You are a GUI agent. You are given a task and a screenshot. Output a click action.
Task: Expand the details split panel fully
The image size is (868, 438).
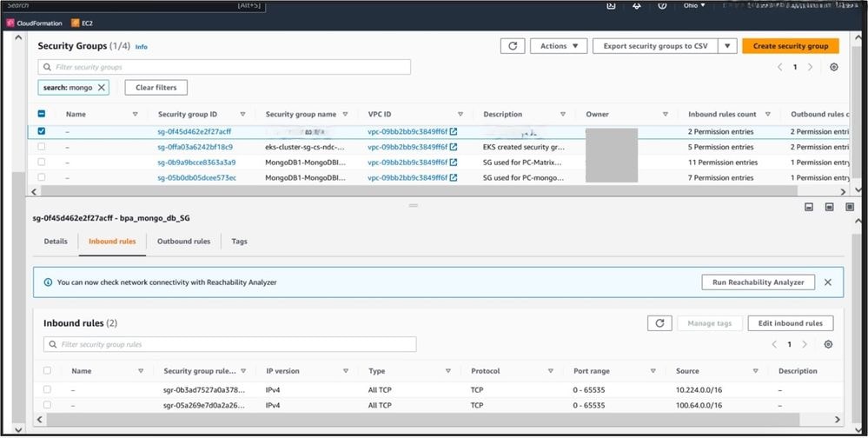coord(850,207)
